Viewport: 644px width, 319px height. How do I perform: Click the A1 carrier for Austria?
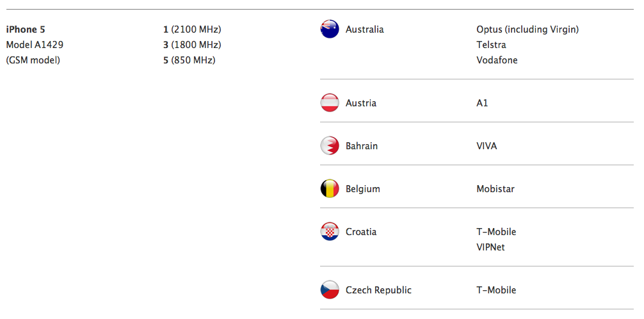pos(482,103)
